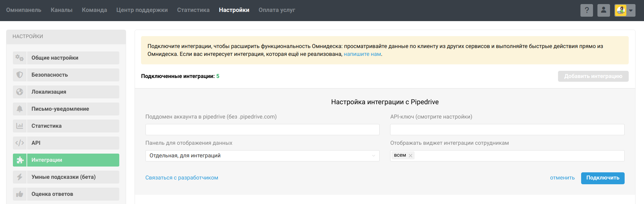This screenshot has height=204, width=644.
Task: Open Умные подсказки (бета) section
Action: 66,177
